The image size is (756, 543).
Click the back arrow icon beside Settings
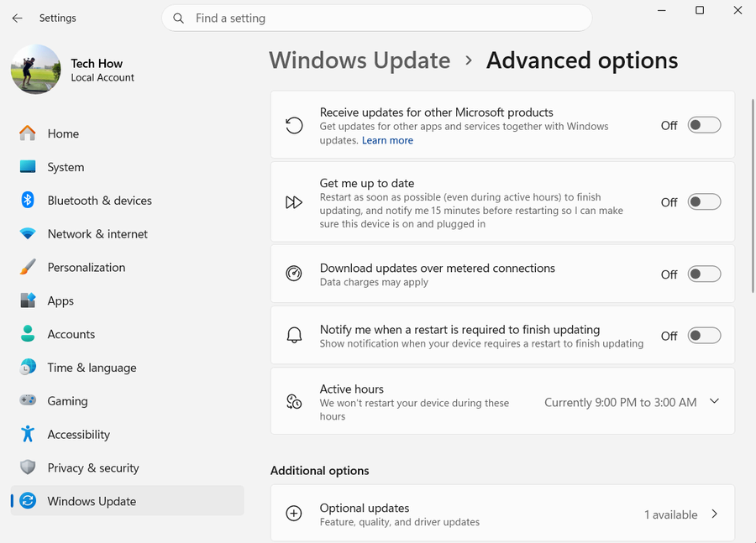18,18
